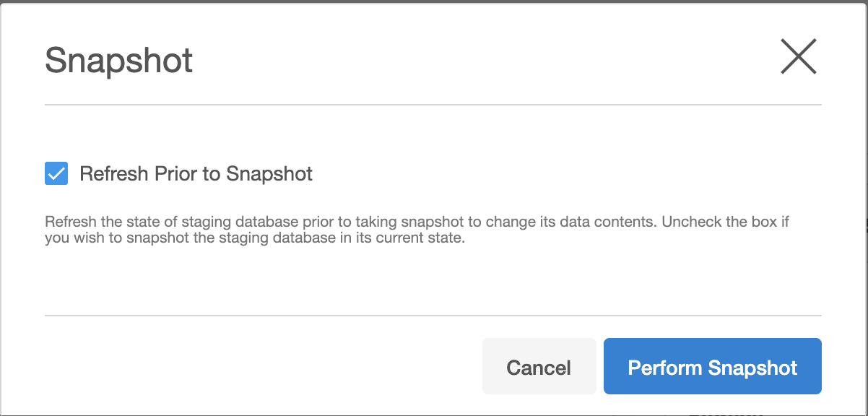Click the Perform Snapshot button

click(712, 367)
